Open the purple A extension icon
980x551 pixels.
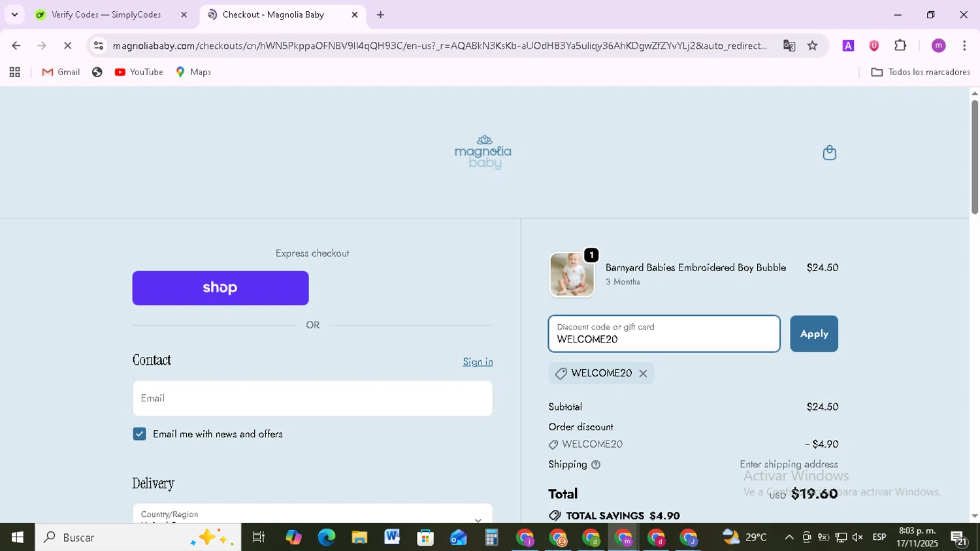click(x=848, y=46)
